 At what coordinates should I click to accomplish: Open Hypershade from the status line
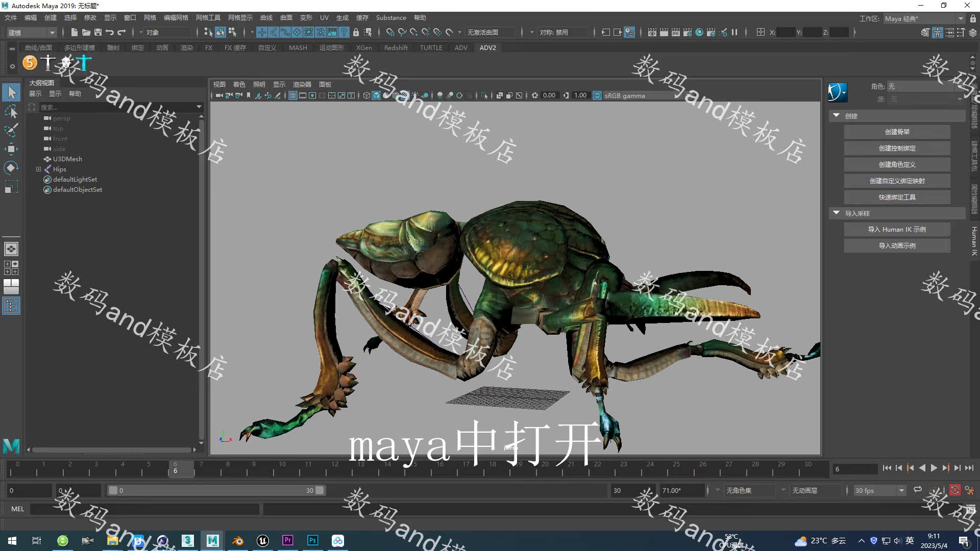tap(699, 32)
